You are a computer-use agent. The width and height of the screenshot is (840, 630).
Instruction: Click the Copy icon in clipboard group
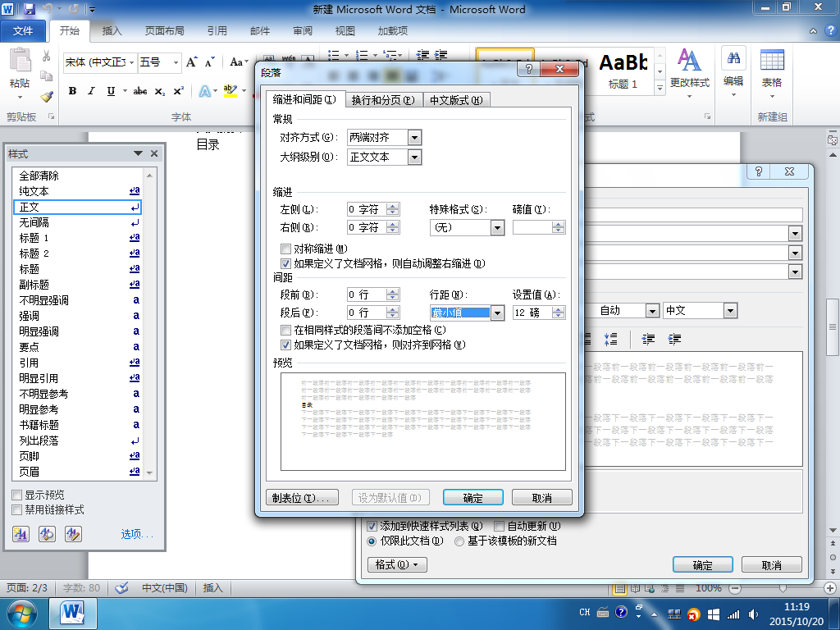coord(47,76)
